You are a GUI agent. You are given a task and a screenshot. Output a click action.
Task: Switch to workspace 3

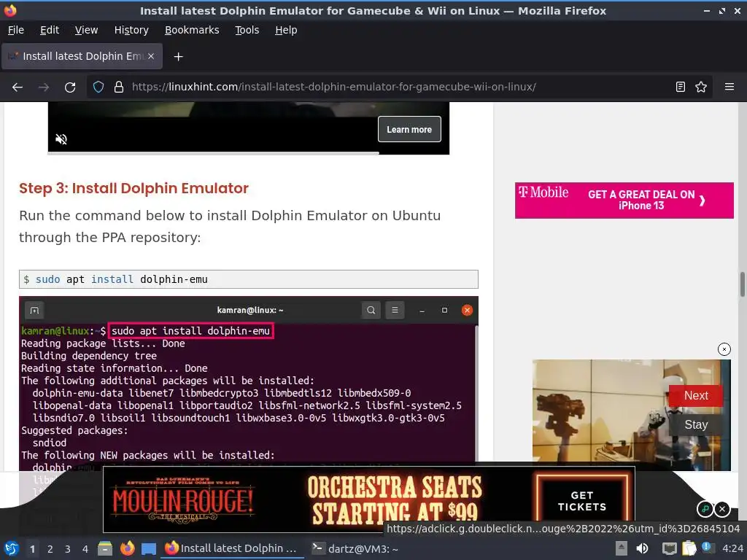tap(68, 549)
